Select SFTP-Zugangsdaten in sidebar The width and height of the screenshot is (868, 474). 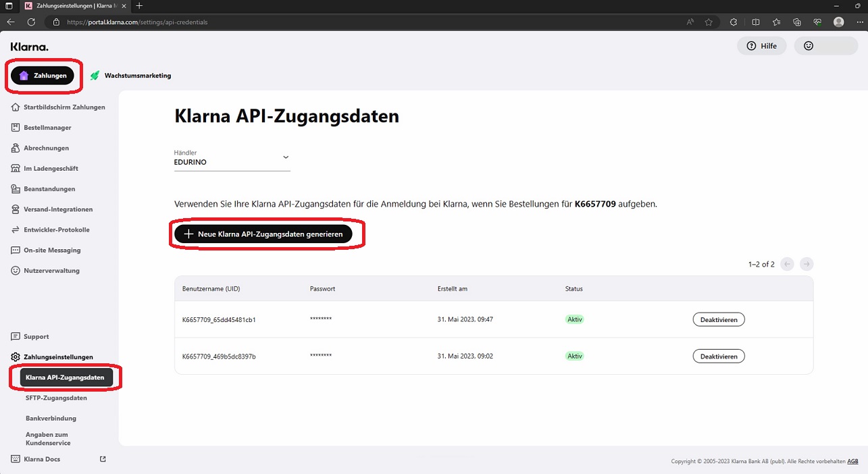coord(56,398)
